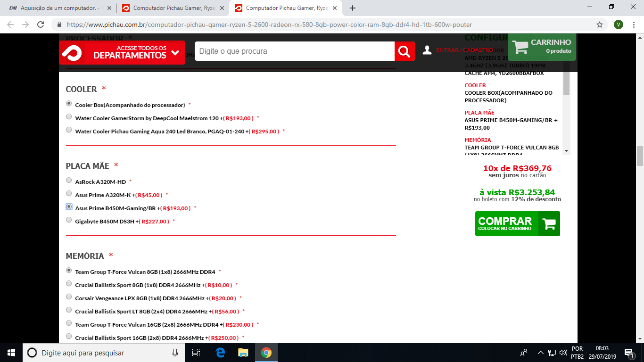Click Chrome forward arrow
The width and height of the screenshot is (644, 362).
[x=25, y=25]
